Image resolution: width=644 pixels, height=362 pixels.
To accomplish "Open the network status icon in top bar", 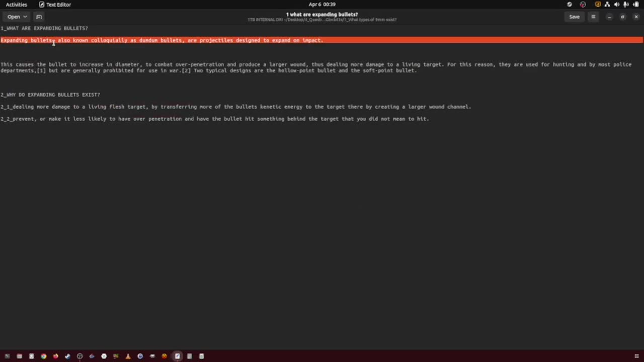I will pos(607,5).
